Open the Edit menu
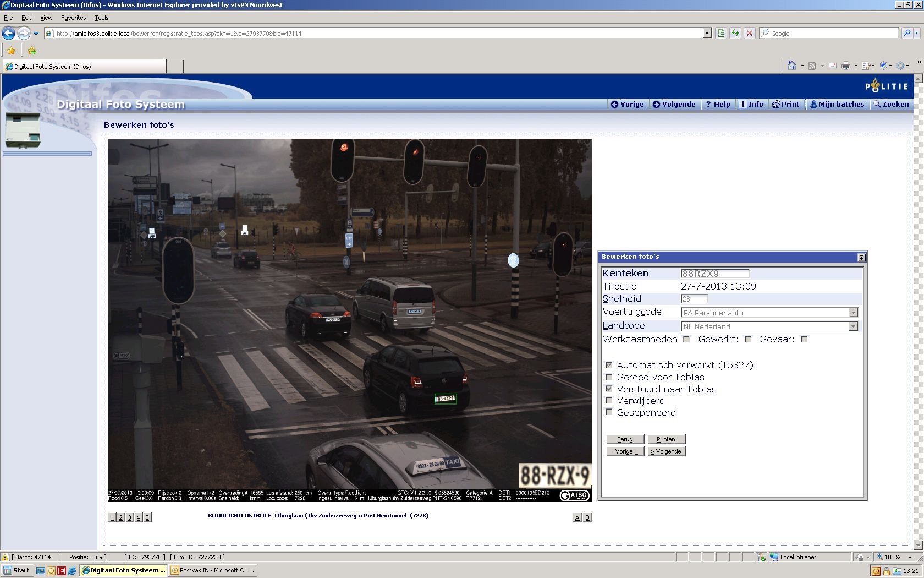924x578 pixels. click(x=26, y=18)
